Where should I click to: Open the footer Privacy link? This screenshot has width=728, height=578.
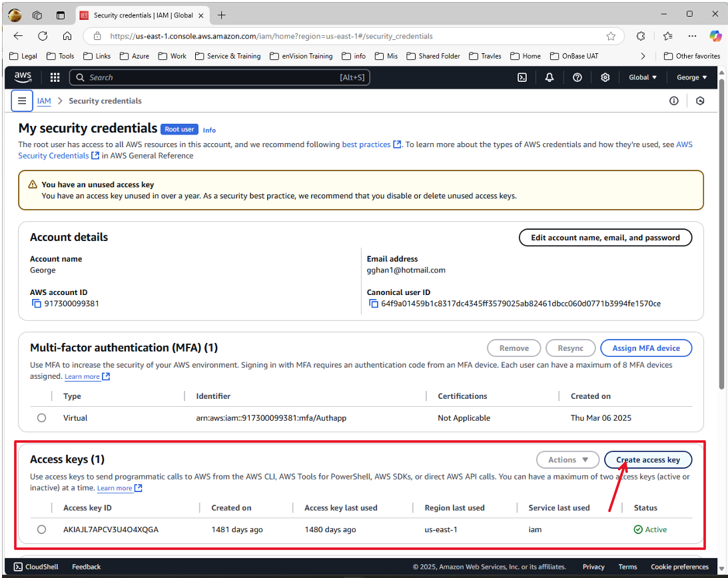click(x=593, y=567)
